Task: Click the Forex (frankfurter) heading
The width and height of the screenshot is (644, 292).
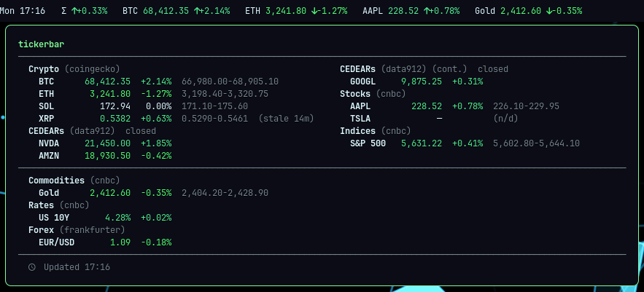Action: coord(77,229)
